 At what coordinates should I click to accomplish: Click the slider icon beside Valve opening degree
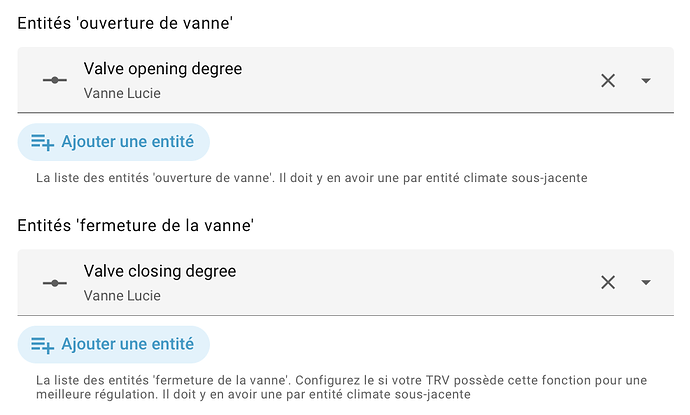(x=54, y=81)
